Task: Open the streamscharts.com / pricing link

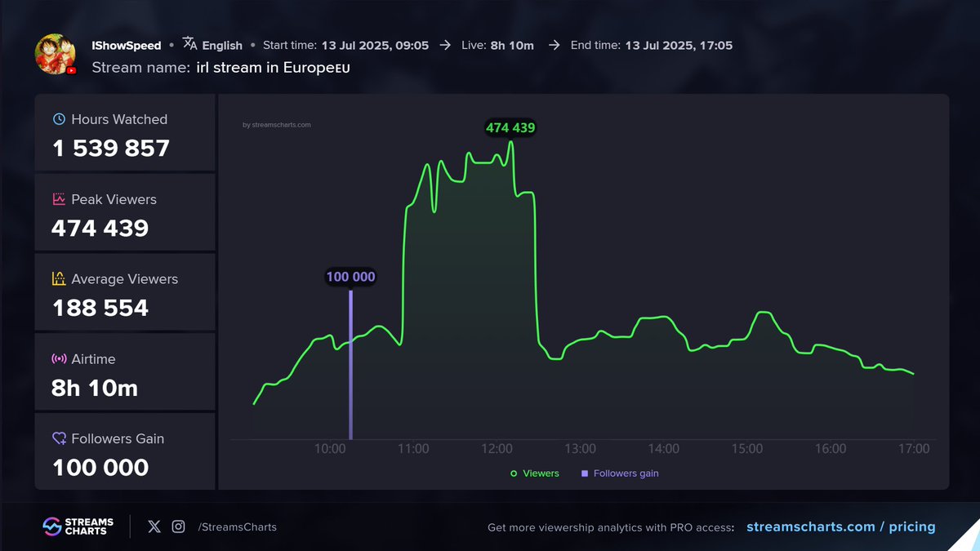Action: [x=841, y=527]
